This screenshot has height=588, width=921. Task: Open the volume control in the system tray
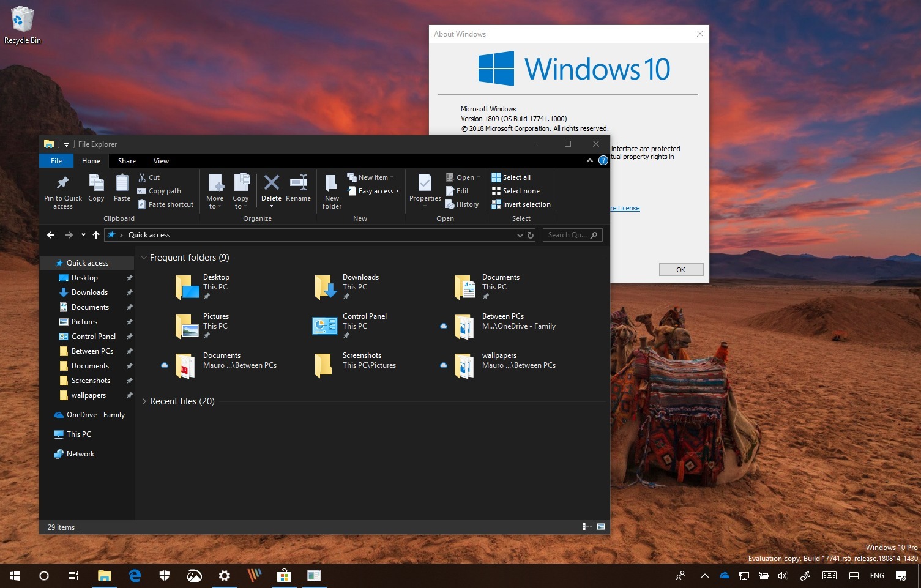pyautogui.click(x=783, y=575)
